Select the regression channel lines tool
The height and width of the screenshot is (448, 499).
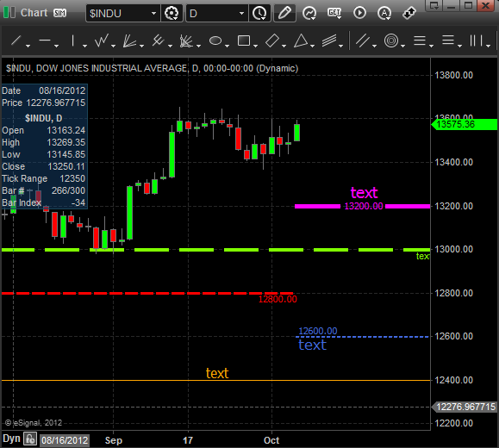(329, 40)
